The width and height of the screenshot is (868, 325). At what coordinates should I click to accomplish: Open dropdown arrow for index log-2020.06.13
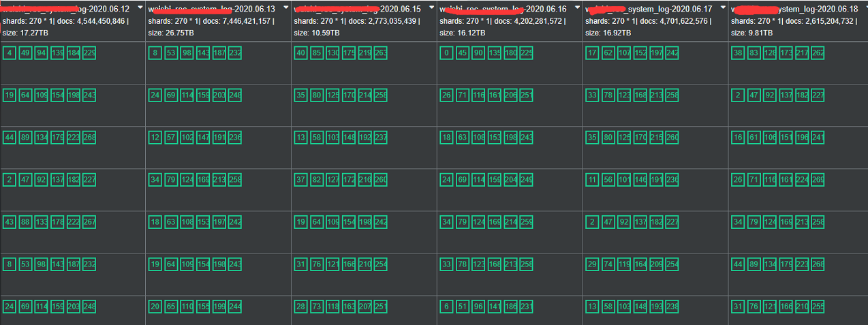[x=286, y=7]
